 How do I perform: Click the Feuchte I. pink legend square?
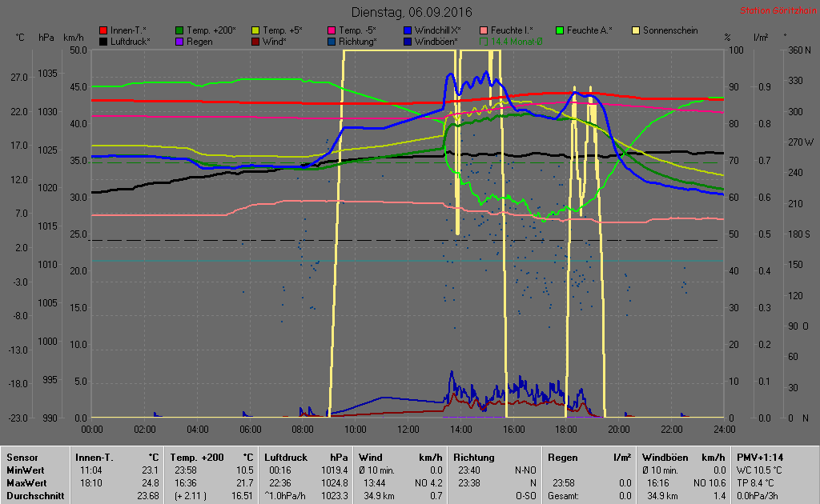[x=484, y=30]
